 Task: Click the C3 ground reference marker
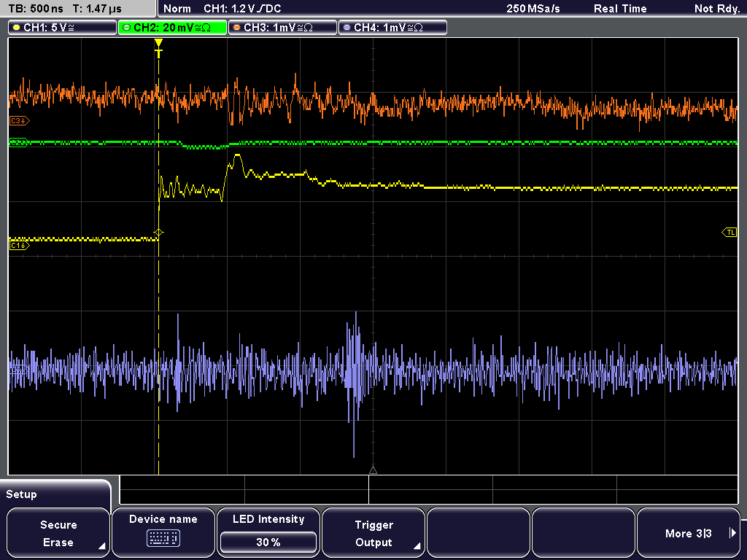click(x=20, y=121)
